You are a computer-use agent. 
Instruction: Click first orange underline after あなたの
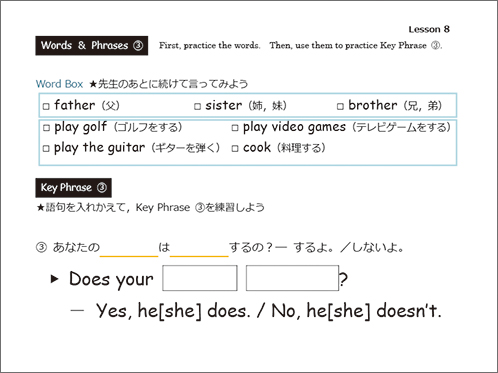click(129, 256)
